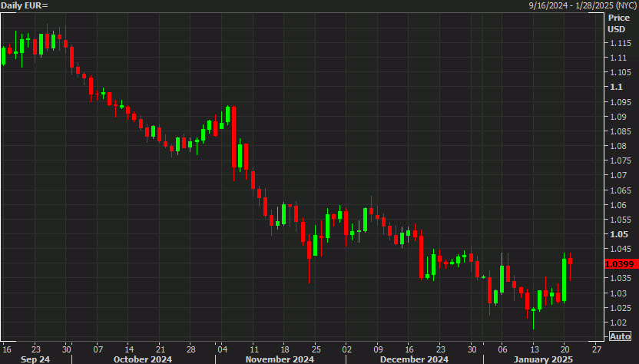Click the November 2024 month label

(x=280, y=359)
